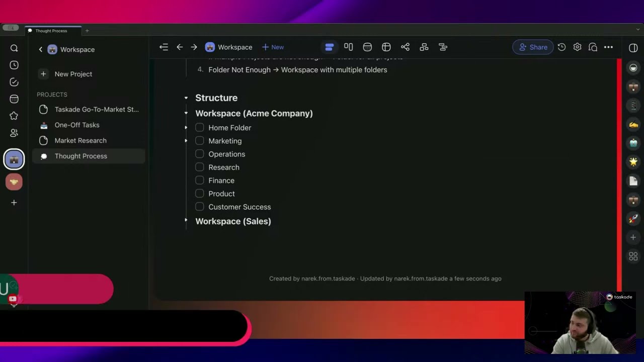Open the robot agent in right rail
This screenshot has width=644, height=362.
pos(633,143)
